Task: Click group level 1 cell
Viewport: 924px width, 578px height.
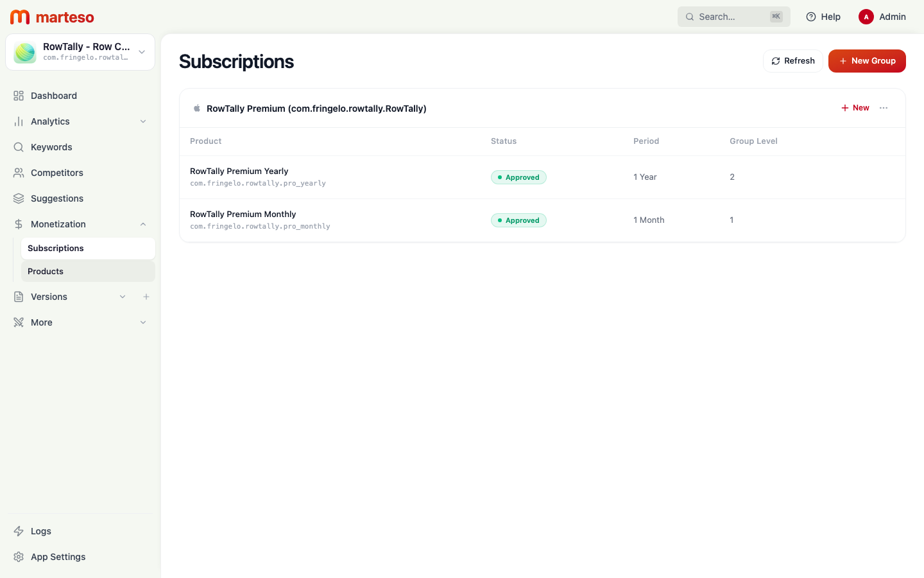Action: point(732,220)
